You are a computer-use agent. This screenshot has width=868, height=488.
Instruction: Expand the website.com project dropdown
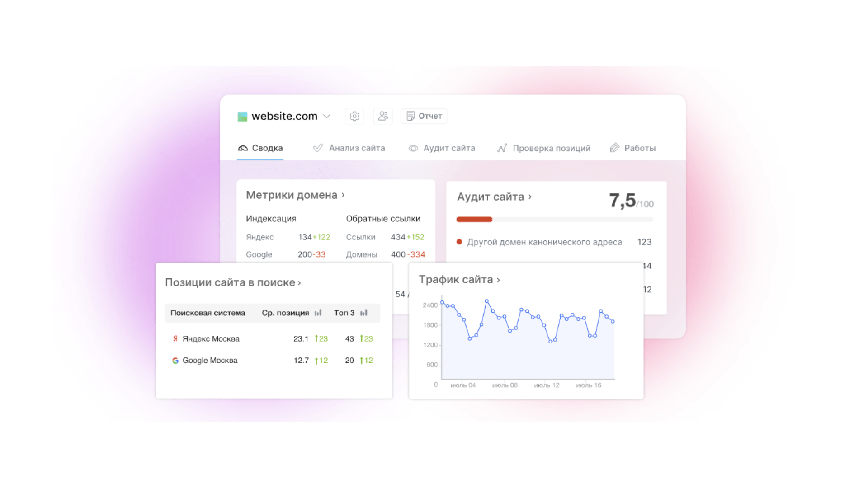tap(327, 116)
